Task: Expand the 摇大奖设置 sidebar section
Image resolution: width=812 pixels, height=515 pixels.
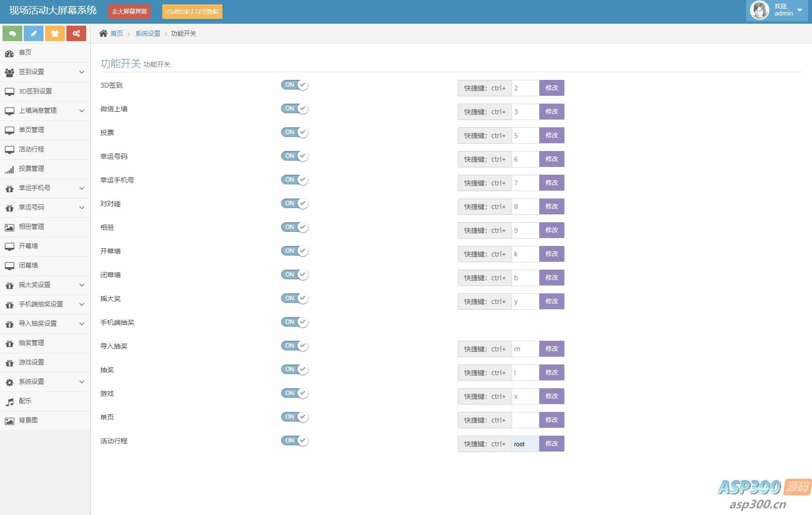Action: pos(45,285)
